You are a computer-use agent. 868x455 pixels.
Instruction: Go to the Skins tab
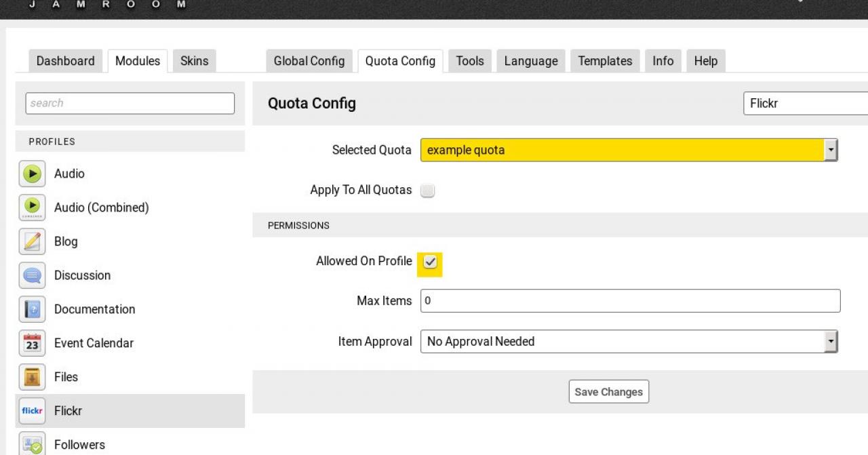[194, 61]
